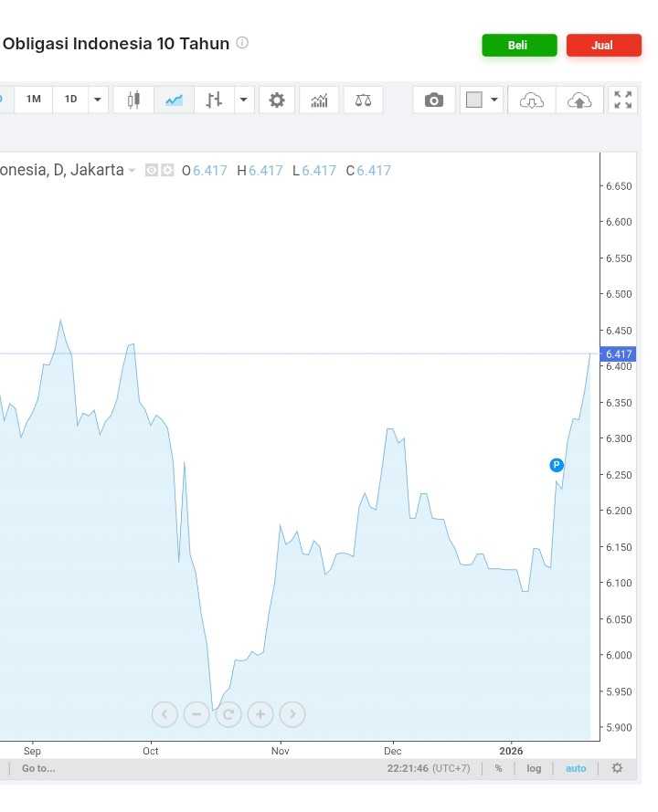Click the Dec label on time axis
This screenshot has width=658, height=812.
click(393, 751)
